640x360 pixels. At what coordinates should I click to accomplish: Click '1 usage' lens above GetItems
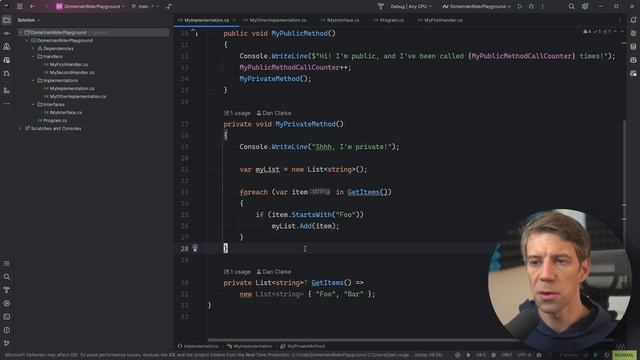[237, 272]
